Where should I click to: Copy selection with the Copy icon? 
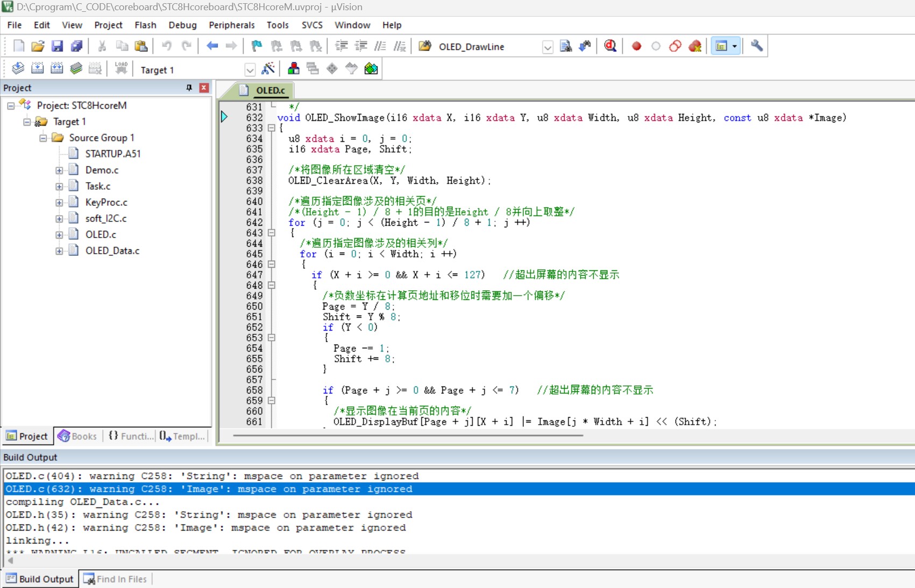(x=122, y=46)
